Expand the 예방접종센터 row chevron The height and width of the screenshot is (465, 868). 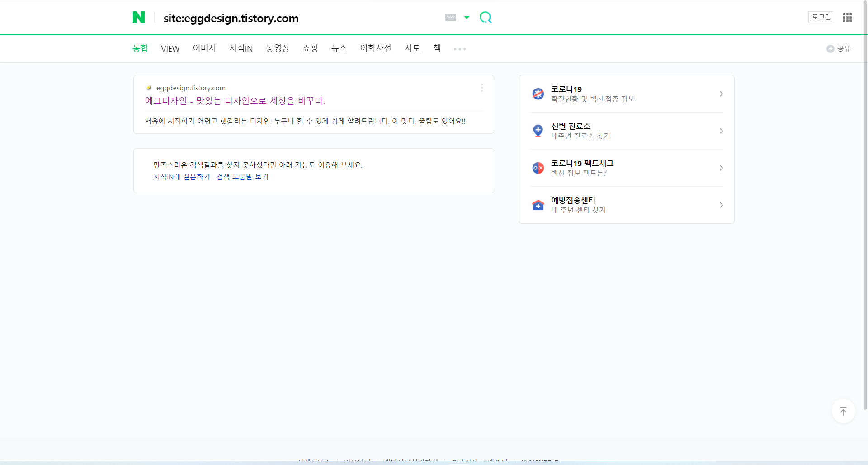coord(721,205)
